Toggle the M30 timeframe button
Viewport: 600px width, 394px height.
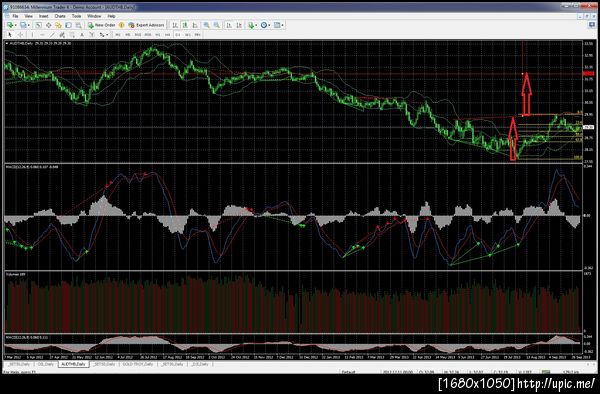148,35
